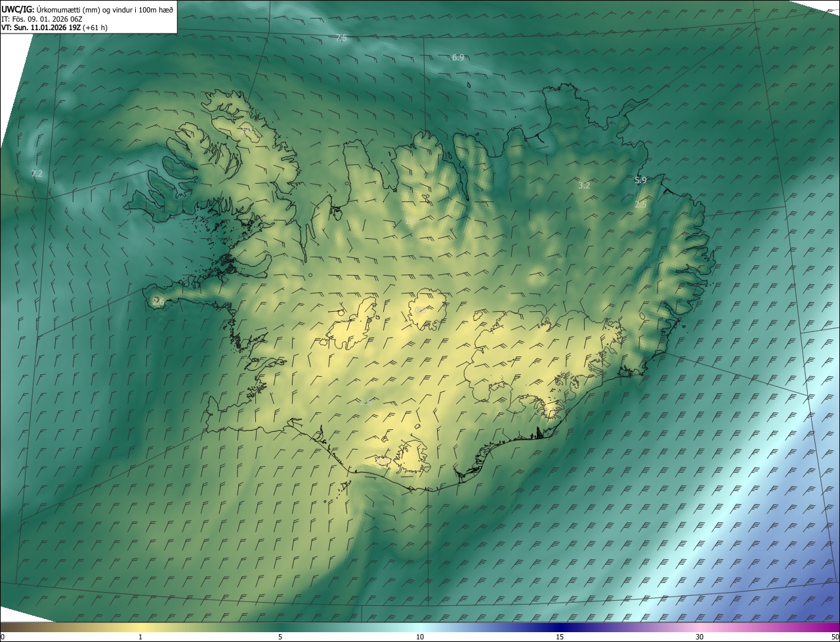Click the dark navy colorbar segment above 15

tap(560, 627)
